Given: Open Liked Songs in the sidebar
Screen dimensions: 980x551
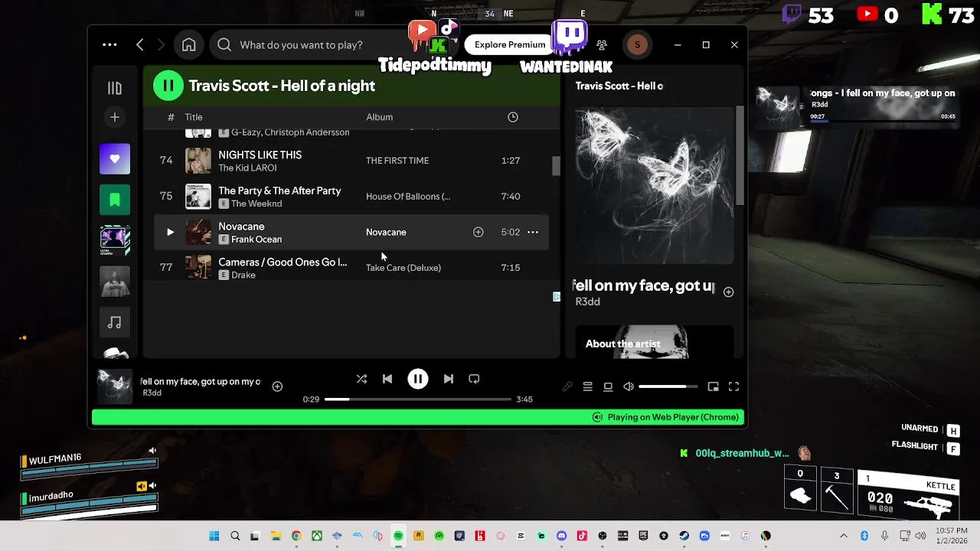Looking at the screenshot, I should pos(115,159).
